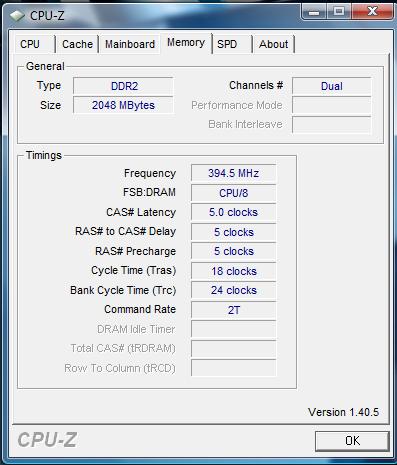
Task: Select the Mainboard tab
Action: [x=130, y=44]
